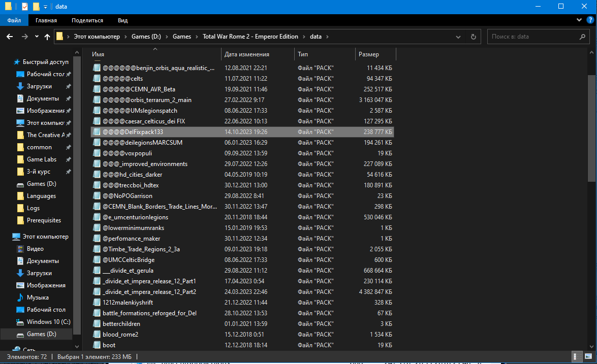This screenshot has height=364, width=597.
Task: Sort by the Тип column header
Action: 325,54
